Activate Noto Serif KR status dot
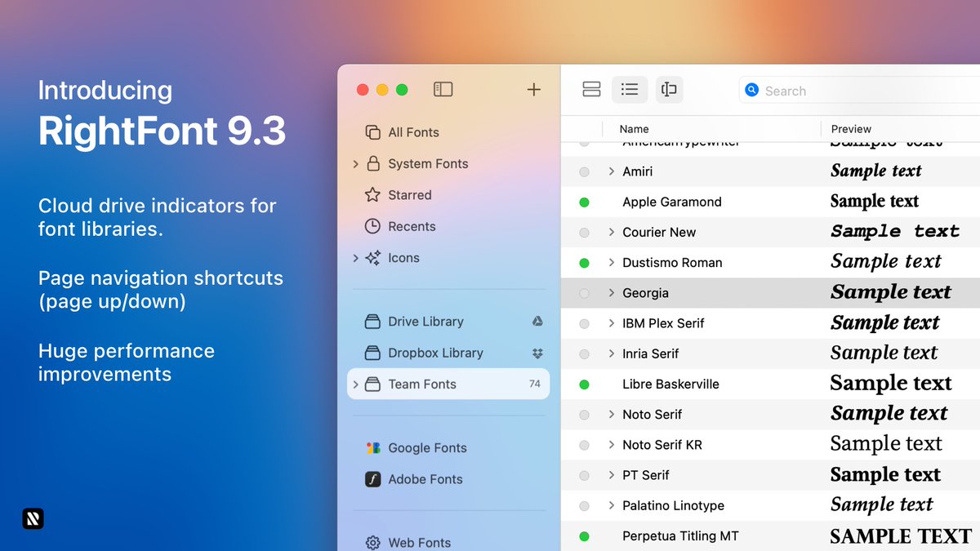 coord(584,445)
